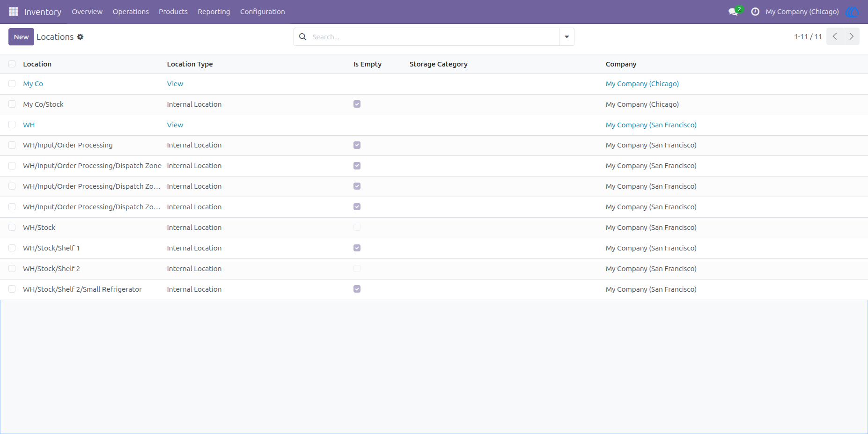Image resolution: width=868 pixels, height=434 pixels.
Task: Open the activities clock icon
Action: [x=755, y=12]
